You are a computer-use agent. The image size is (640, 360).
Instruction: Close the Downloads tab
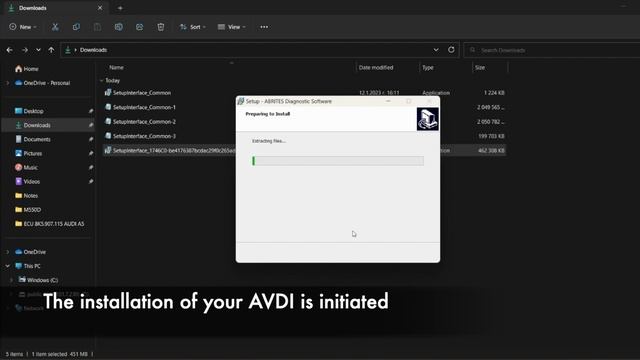(100, 8)
